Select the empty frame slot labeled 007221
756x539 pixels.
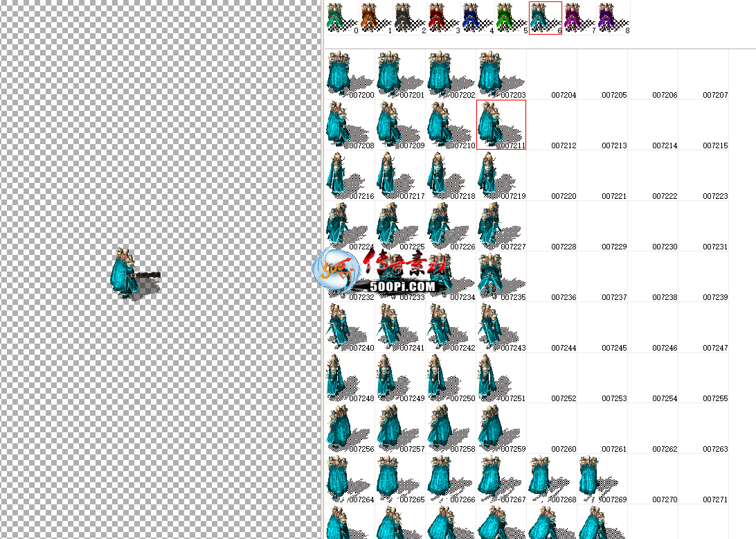click(603, 176)
